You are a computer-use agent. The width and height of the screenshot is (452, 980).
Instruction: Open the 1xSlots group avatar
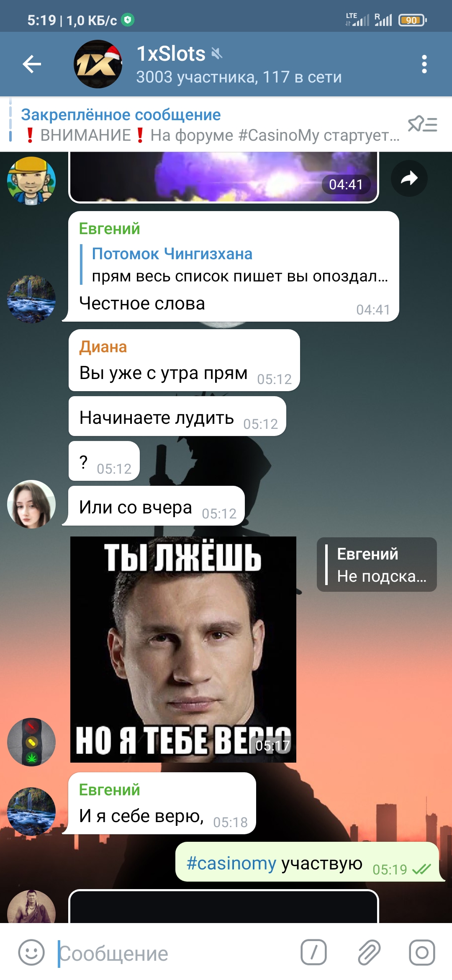point(98,64)
